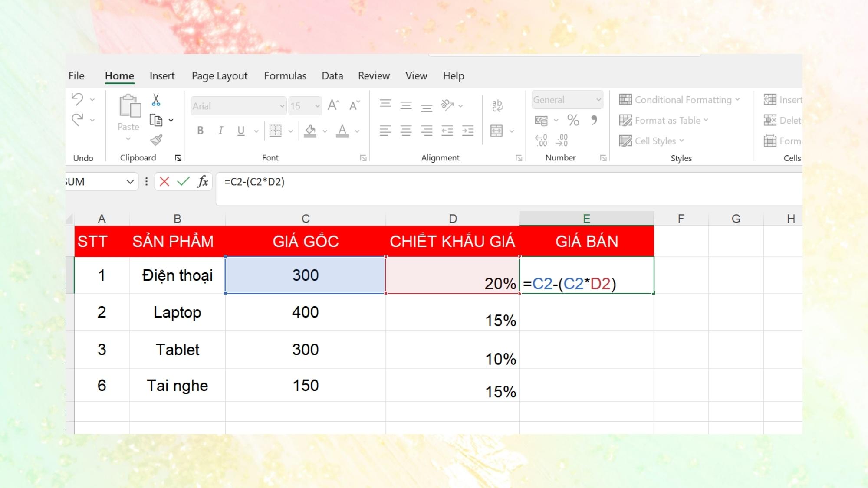The width and height of the screenshot is (868, 488).
Task: Click the Percent style icon
Action: (x=573, y=120)
